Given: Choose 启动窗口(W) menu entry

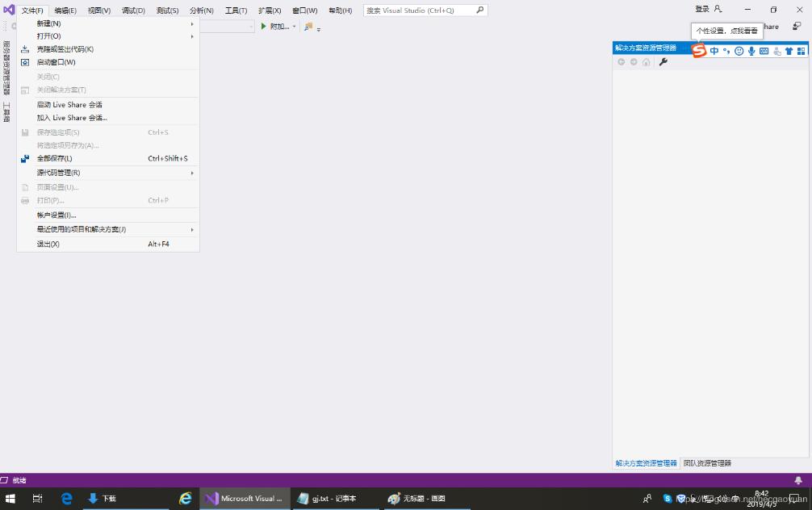Looking at the screenshot, I should pos(108,62).
